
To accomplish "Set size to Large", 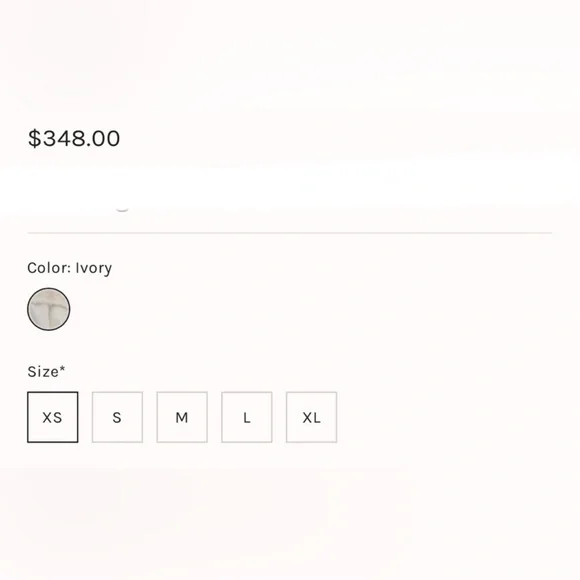I will [247, 417].
